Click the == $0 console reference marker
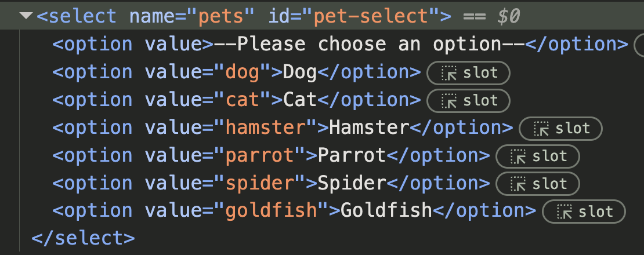The image size is (644, 255). [491, 16]
